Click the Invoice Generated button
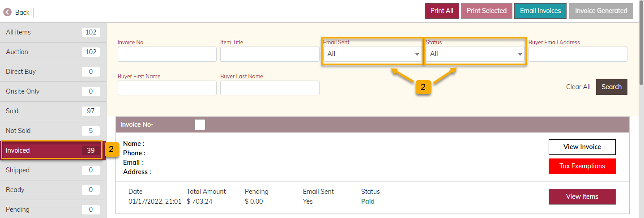The image size is (644, 218). pos(601,11)
